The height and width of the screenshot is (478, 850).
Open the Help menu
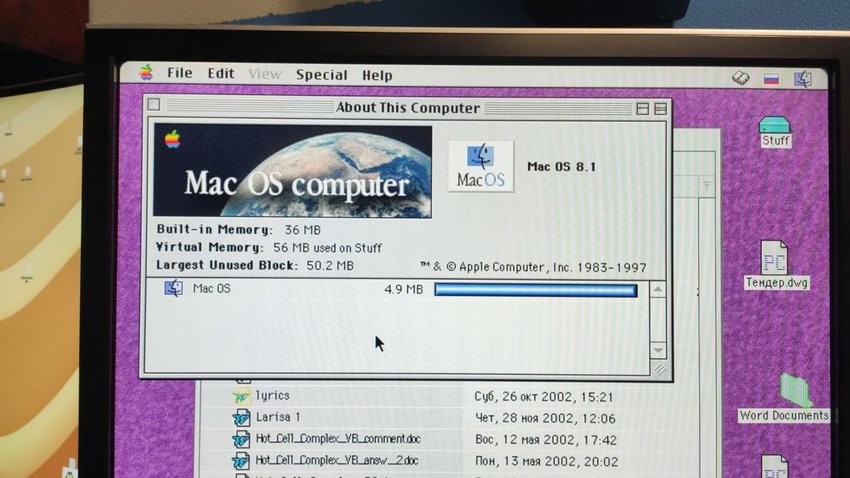(377, 75)
